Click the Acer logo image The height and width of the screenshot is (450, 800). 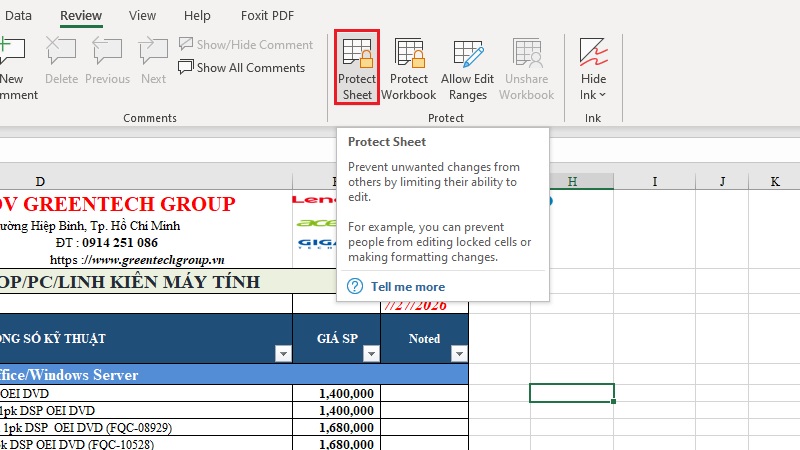pos(315,223)
